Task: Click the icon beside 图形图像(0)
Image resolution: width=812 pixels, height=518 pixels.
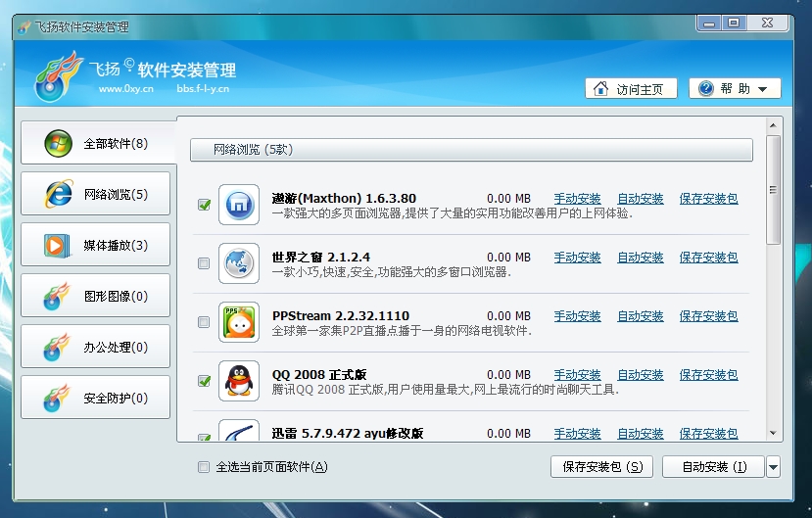Action: [57, 296]
